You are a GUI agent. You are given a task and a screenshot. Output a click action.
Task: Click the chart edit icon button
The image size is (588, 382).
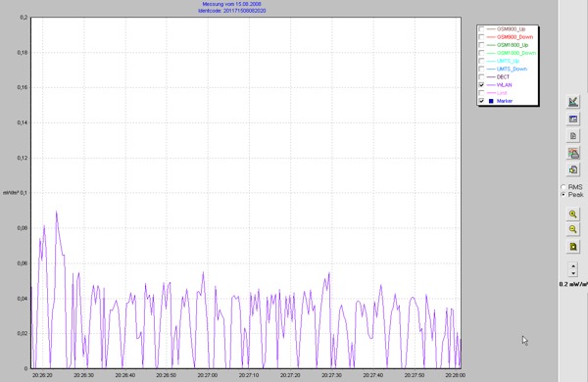coord(573,102)
